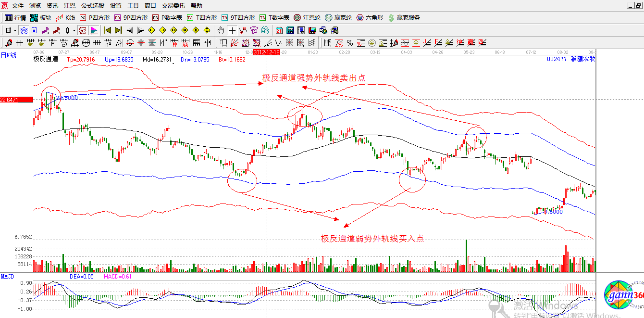Image resolution: width=644 pixels, height=318 pixels.
Task: Click the 江恩轮 toolbar button
Action: click(x=307, y=18)
